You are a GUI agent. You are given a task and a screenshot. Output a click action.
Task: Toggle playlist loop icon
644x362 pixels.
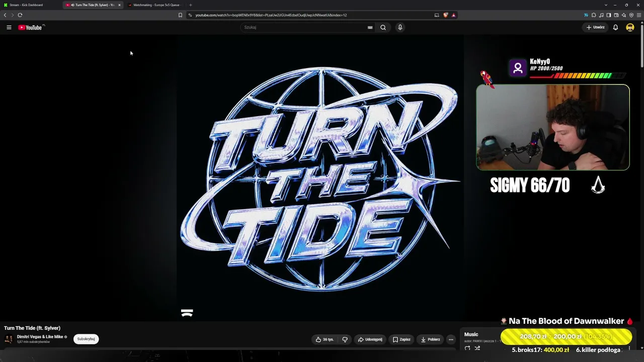[467, 348]
